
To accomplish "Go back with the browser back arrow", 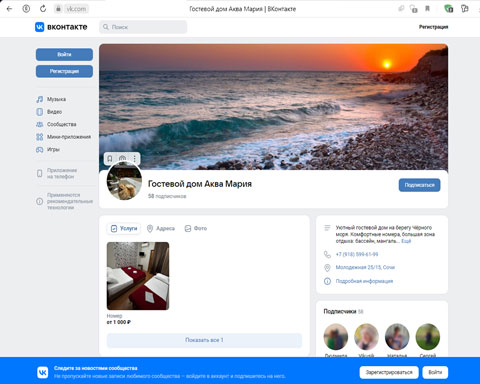I will click(9, 9).
